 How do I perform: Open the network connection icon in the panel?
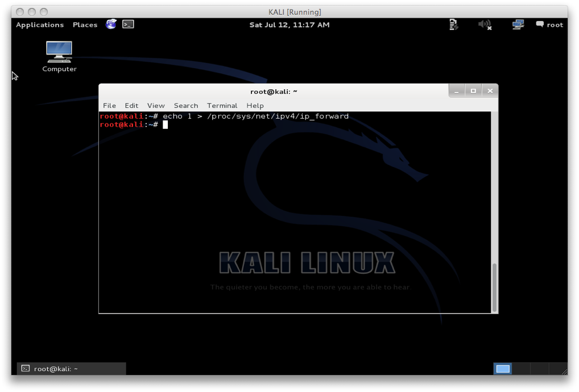pos(518,24)
